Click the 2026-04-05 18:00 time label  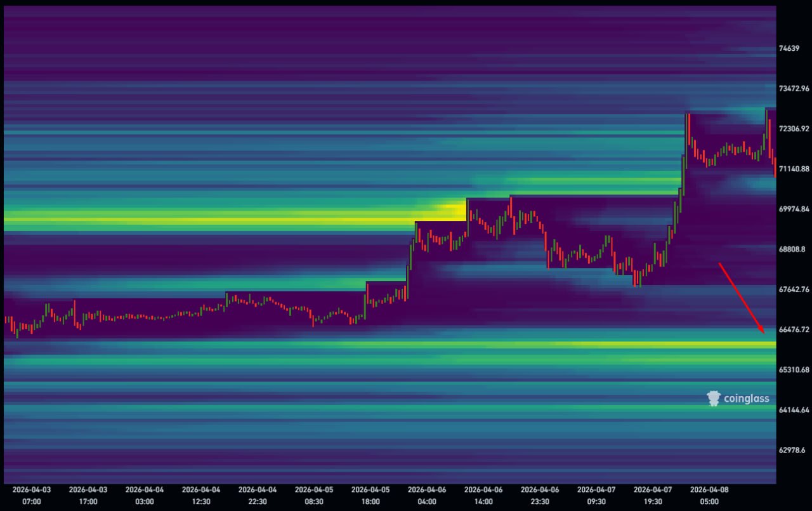point(370,495)
